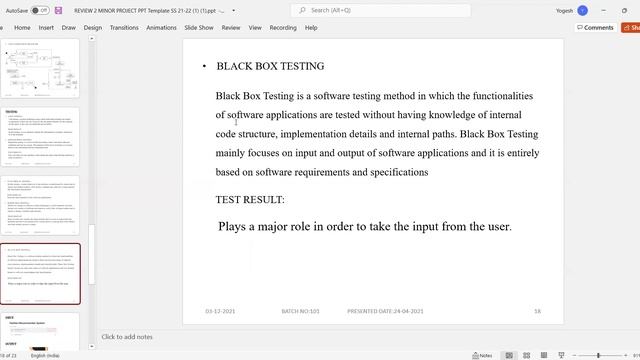Click the paragraph starting "Black Box Testing is"
Image resolution: width=640 pixels, height=360 pixels.
point(378,134)
